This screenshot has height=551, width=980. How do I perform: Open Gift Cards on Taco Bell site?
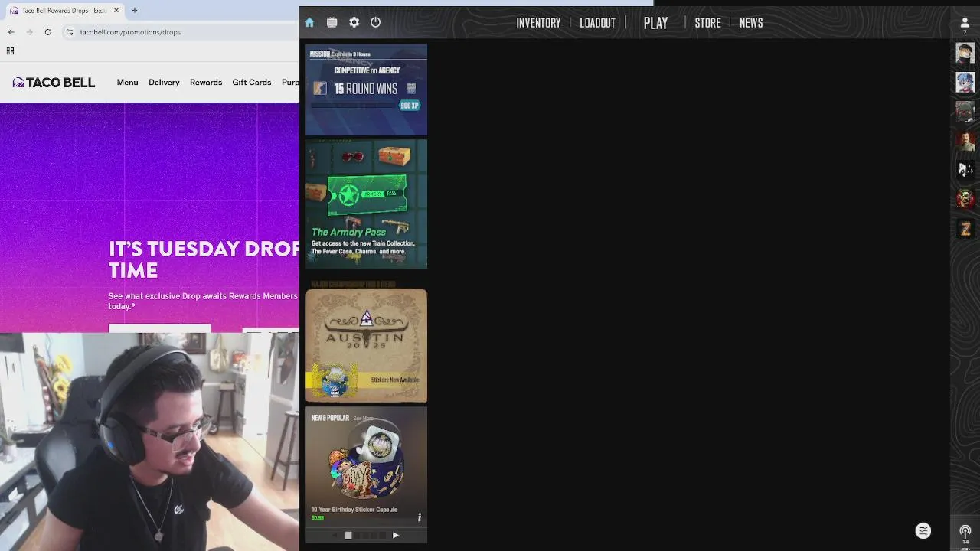[252, 83]
